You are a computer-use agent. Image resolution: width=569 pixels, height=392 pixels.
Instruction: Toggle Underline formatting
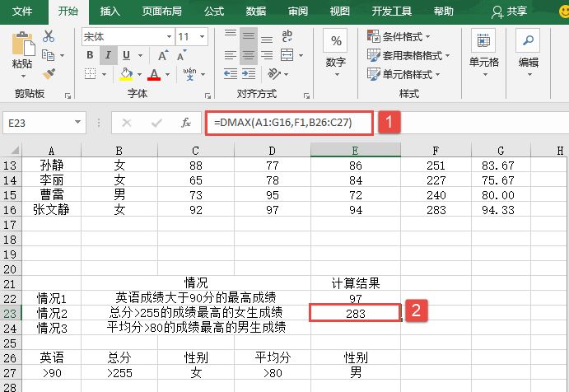125,55
